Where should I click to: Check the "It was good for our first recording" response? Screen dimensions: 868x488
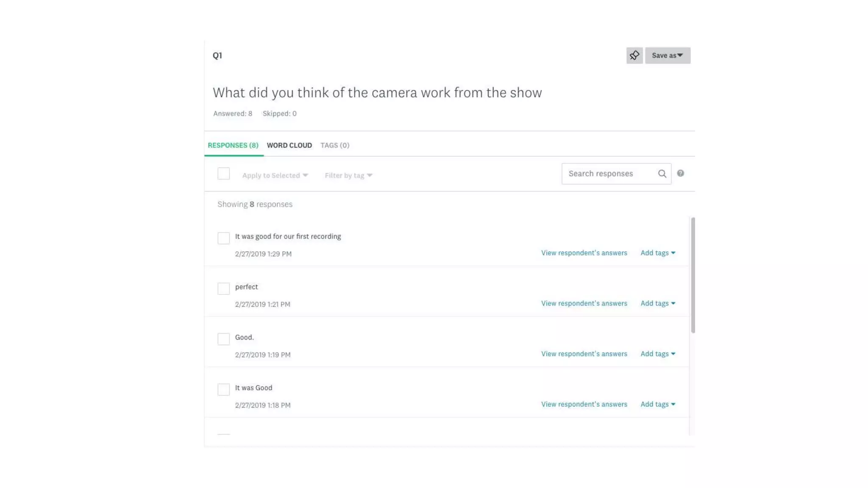click(x=223, y=238)
